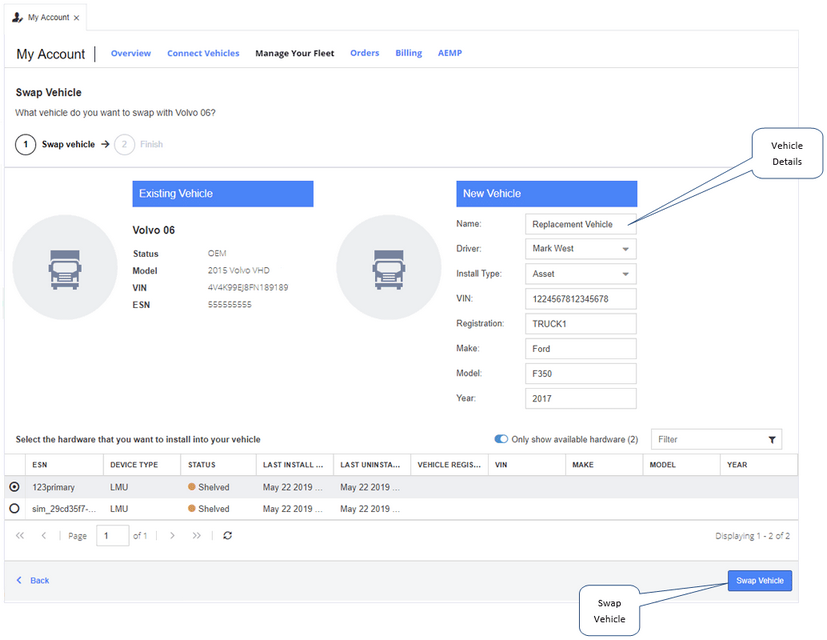Click the Registration field TRUCK1

581,324
